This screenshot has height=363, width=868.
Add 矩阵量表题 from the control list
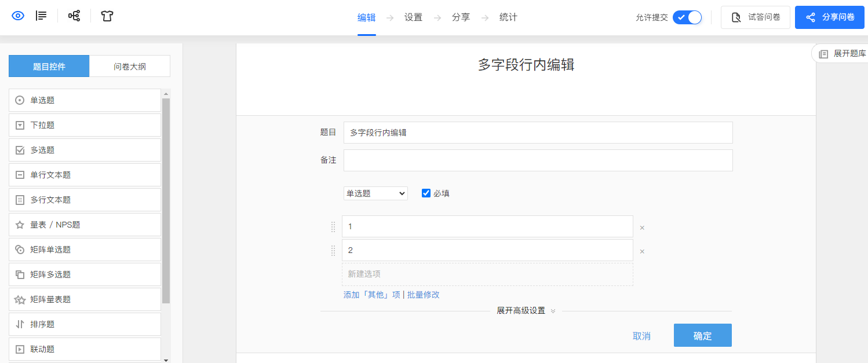coord(85,299)
